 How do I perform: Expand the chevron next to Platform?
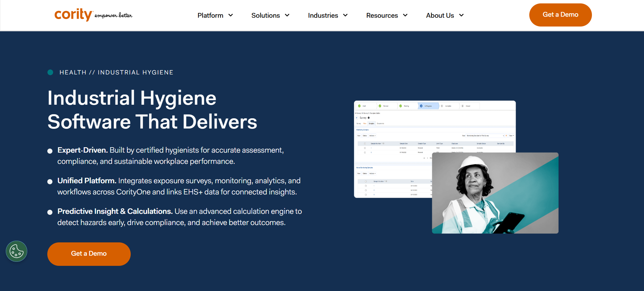pyautogui.click(x=231, y=15)
